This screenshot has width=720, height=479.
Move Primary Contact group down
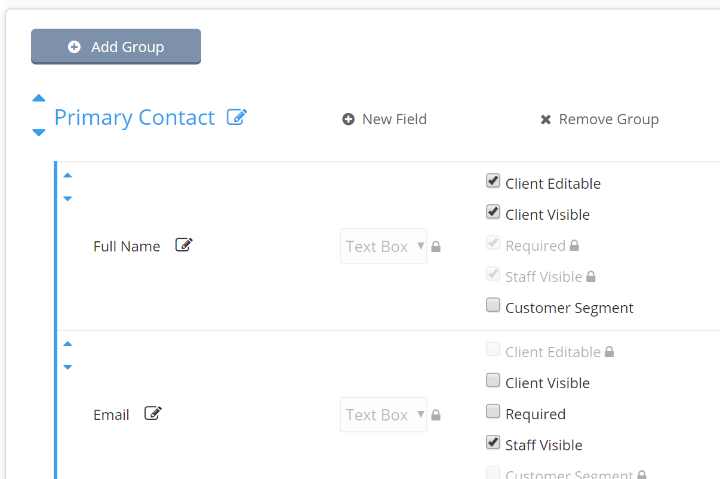[x=39, y=132]
